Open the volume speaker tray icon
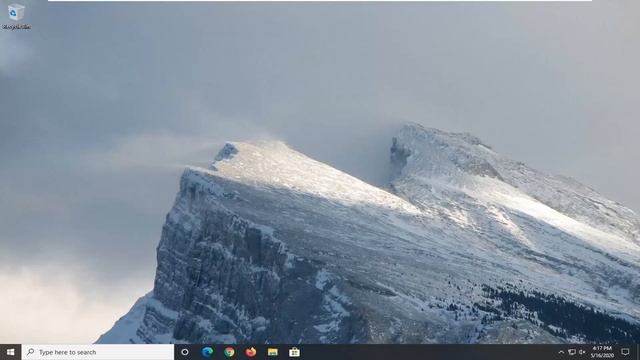This screenshot has height=360, width=640. pos(582,352)
